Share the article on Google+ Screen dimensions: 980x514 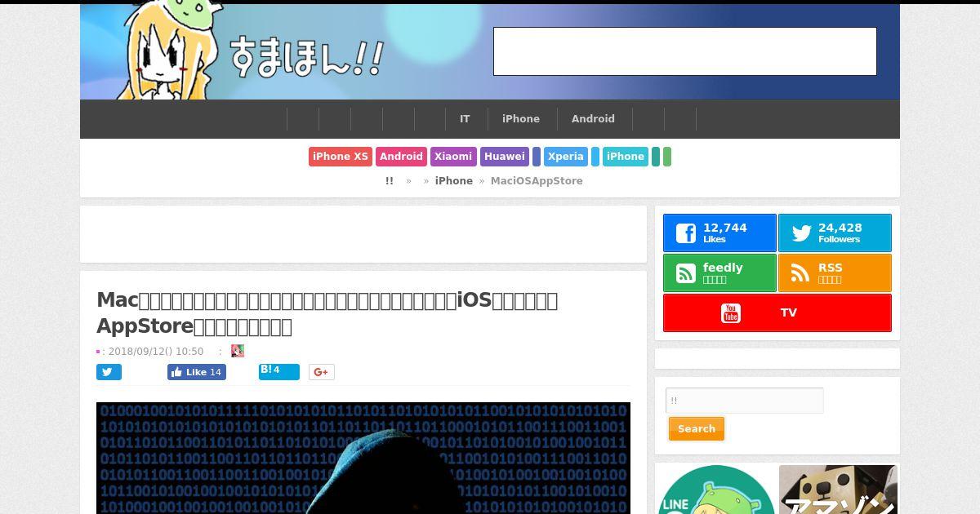pyautogui.click(x=321, y=372)
